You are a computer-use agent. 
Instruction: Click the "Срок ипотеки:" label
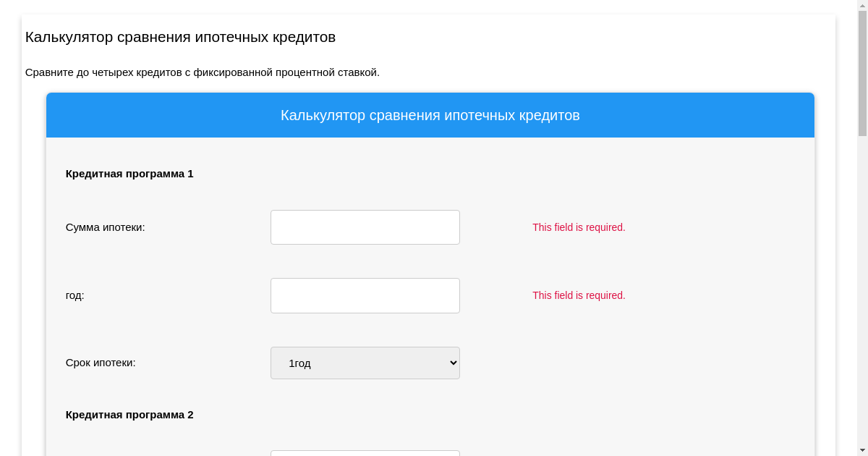(x=101, y=363)
